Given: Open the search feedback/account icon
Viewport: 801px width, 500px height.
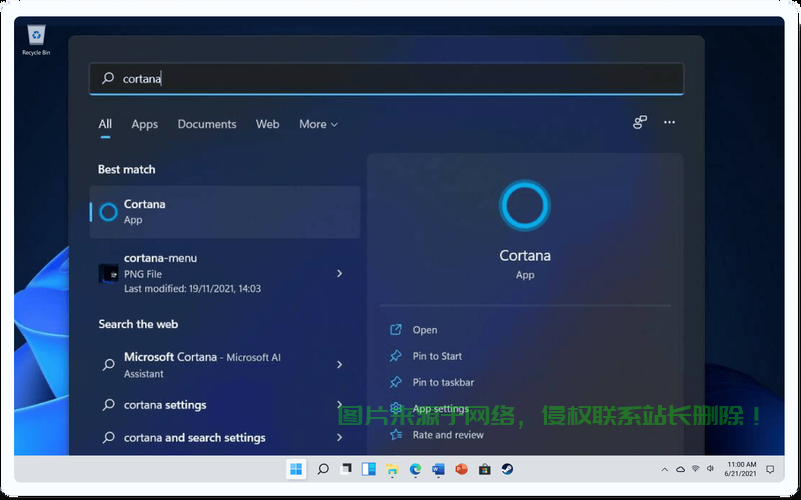Looking at the screenshot, I should tap(640, 123).
